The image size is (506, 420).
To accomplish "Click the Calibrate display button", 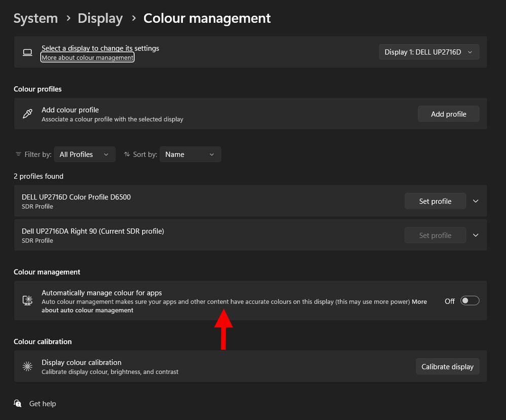I will pyautogui.click(x=447, y=366).
